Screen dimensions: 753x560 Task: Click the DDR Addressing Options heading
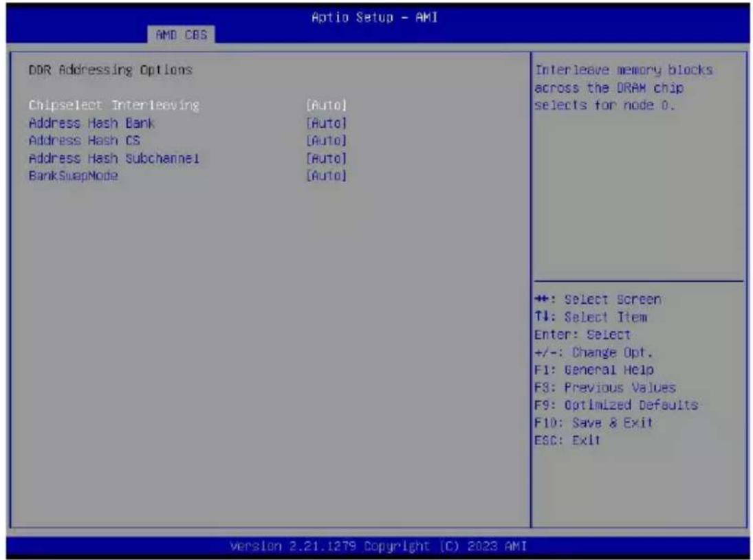[x=111, y=70]
